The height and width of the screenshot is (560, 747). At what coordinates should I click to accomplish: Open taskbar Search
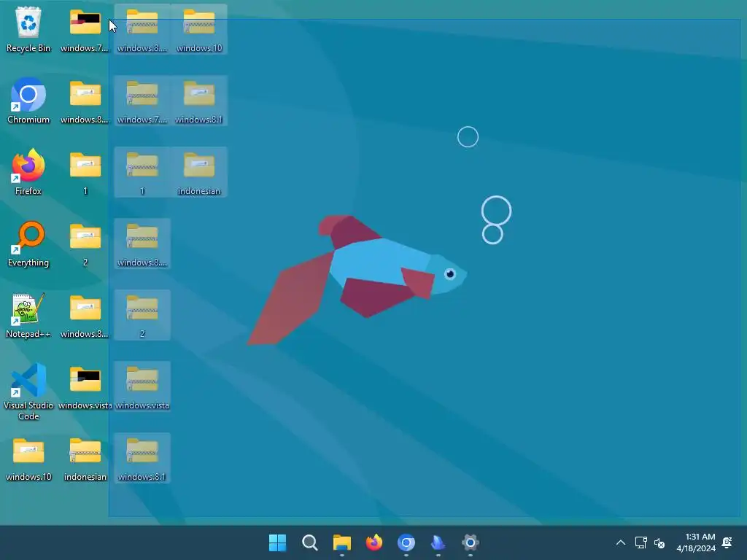click(x=309, y=542)
